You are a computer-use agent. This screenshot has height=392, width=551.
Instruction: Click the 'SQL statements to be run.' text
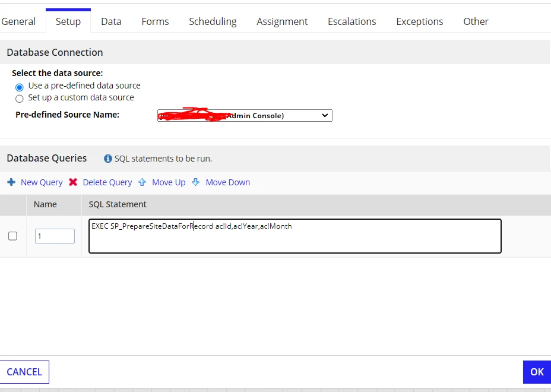[163, 159]
